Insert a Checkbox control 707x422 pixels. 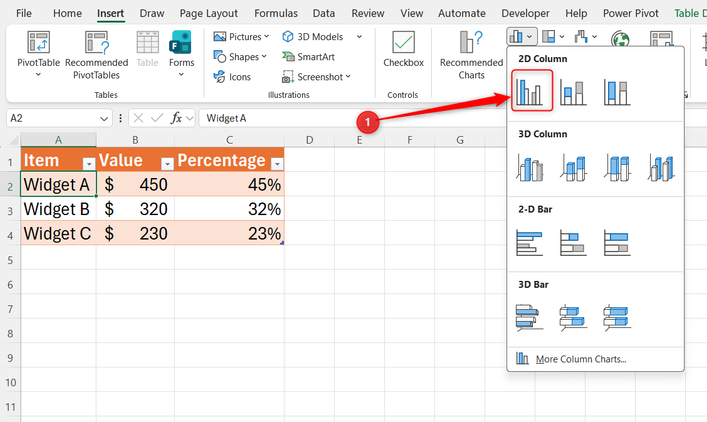[x=404, y=50]
